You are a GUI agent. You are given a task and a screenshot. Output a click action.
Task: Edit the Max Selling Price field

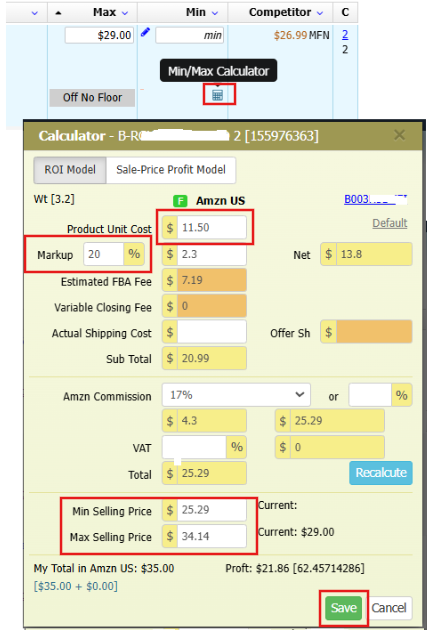pyautogui.click(x=212, y=536)
